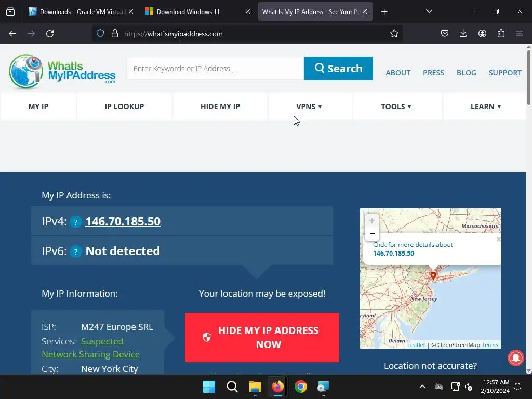Click HIDE MY IP ADDRESS NOW button
The height and width of the screenshot is (399, 532).
pos(262,337)
